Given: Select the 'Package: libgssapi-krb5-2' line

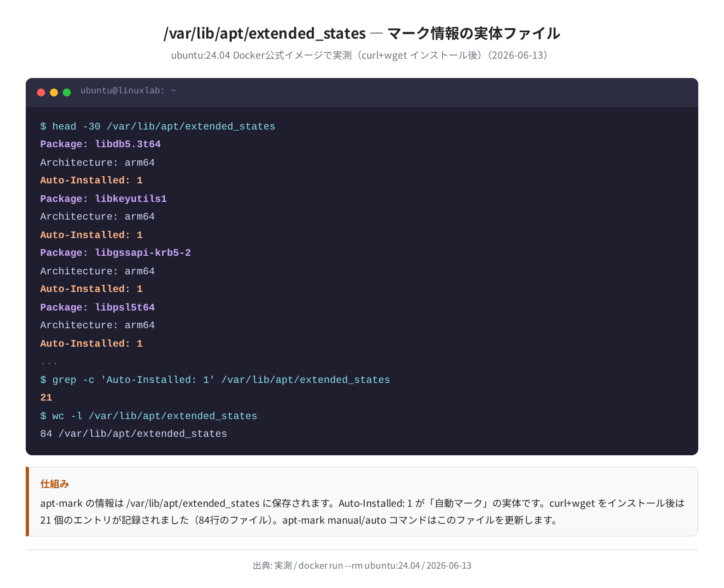Looking at the screenshot, I should (x=115, y=253).
